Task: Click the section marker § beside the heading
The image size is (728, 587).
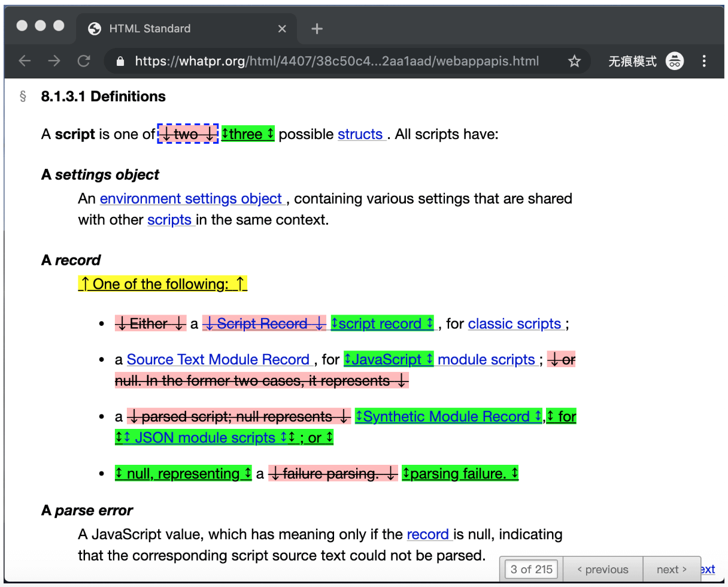Action: (x=23, y=96)
